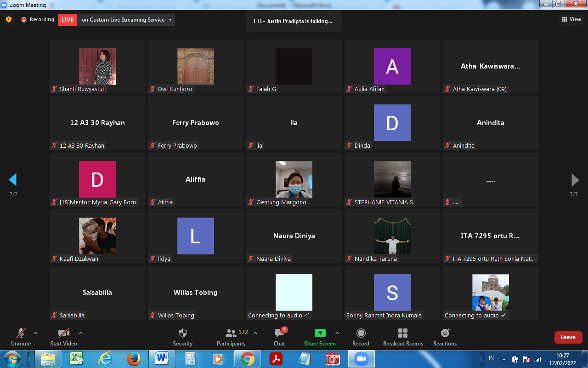Open Breakout Rooms
The height and width of the screenshot is (368, 588).
tap(403, 333)
